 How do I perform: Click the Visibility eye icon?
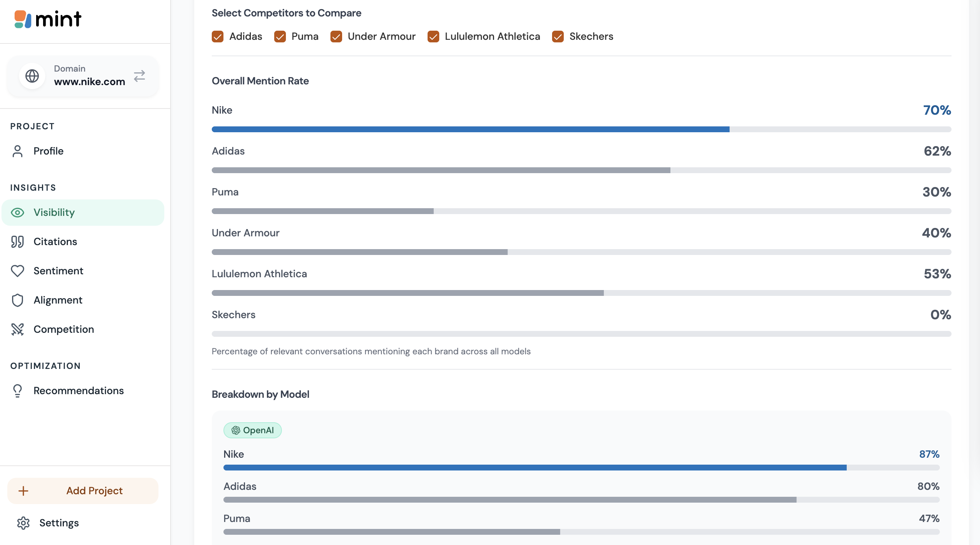click(x=18, y=212)
